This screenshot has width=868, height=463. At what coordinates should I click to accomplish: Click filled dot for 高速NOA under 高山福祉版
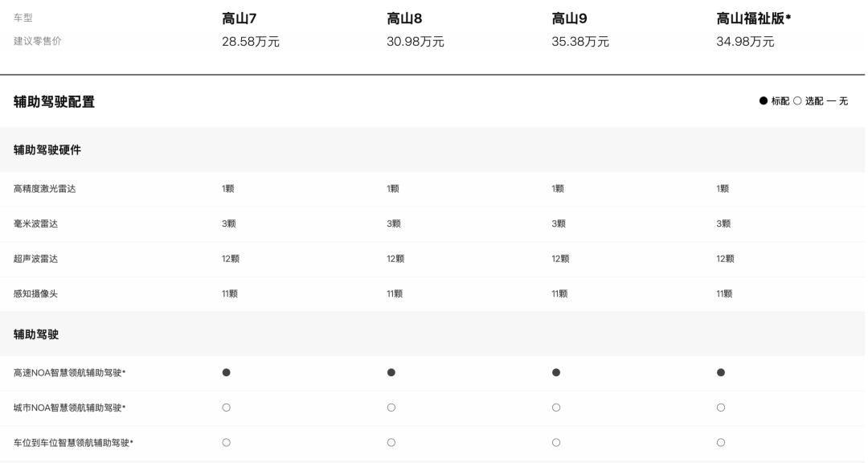point(721,373)
